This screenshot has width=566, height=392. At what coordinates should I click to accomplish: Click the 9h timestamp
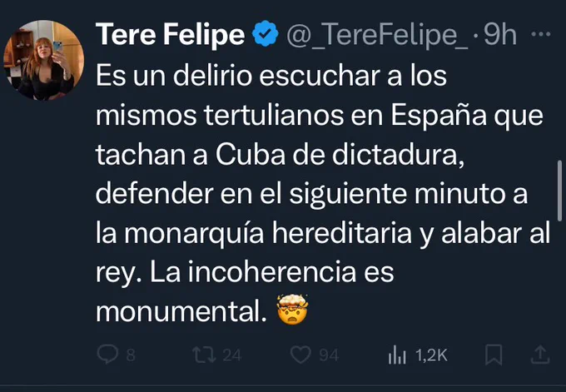pyautogui.click(x=500, y=35)
